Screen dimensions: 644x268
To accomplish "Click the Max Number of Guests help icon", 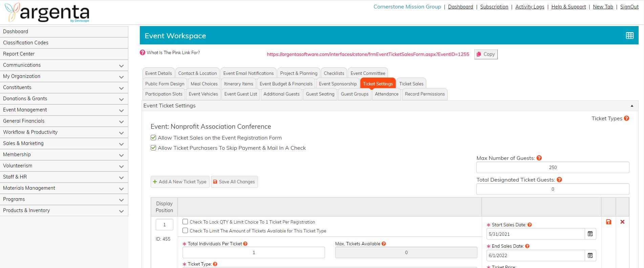I will [539, 158].
